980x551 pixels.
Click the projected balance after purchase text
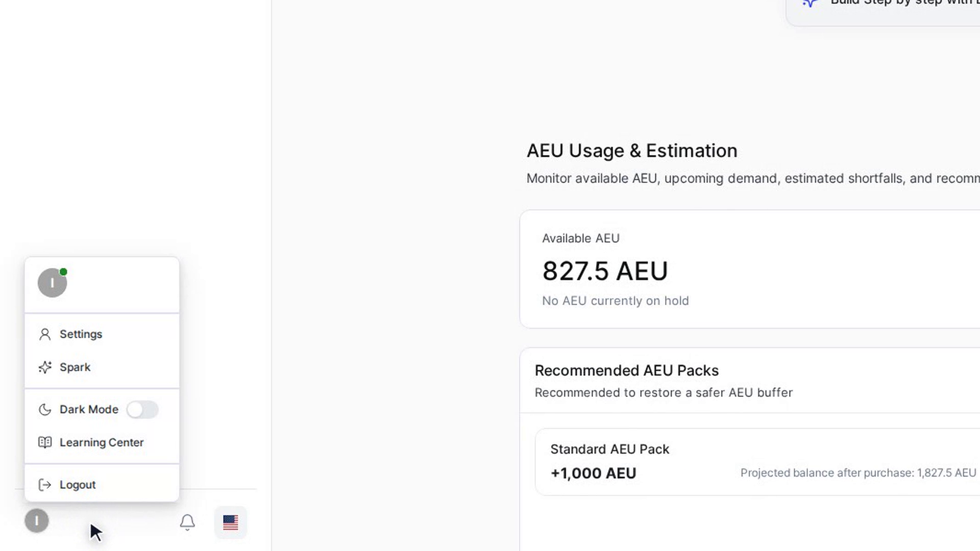[858, 473]
